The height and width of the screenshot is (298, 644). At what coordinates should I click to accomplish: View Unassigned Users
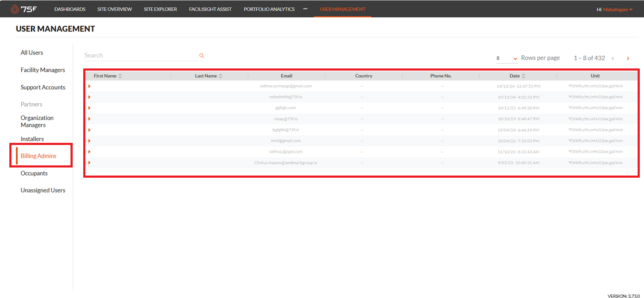pyautogui.click(x=43, y=190)
